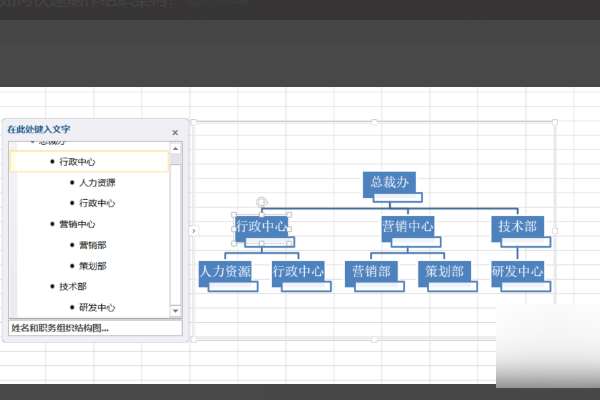Select 人力资源 bullet in text pane

pos(97,183)
